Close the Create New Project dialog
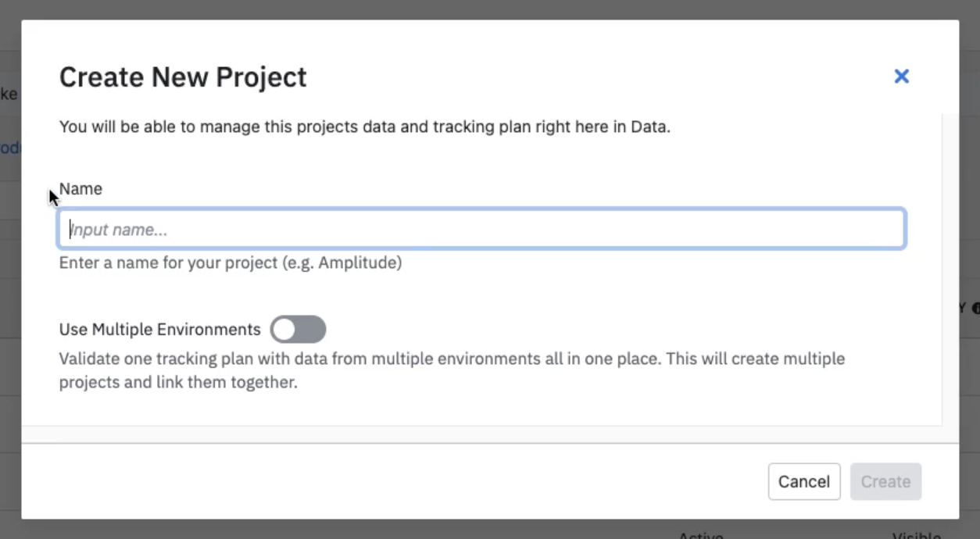Screen dimensions: 980x539 (x=901, y=77)
